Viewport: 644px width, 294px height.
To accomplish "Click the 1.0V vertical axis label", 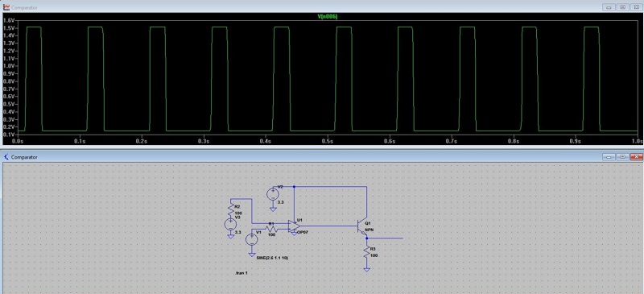I will pos(9,66).
